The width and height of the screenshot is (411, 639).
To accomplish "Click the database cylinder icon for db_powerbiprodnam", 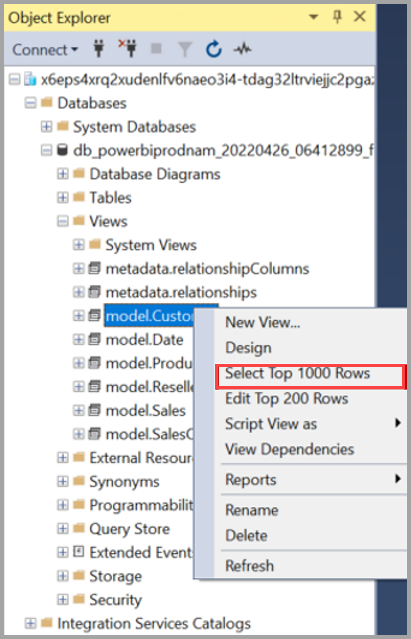I will [62, 150].
